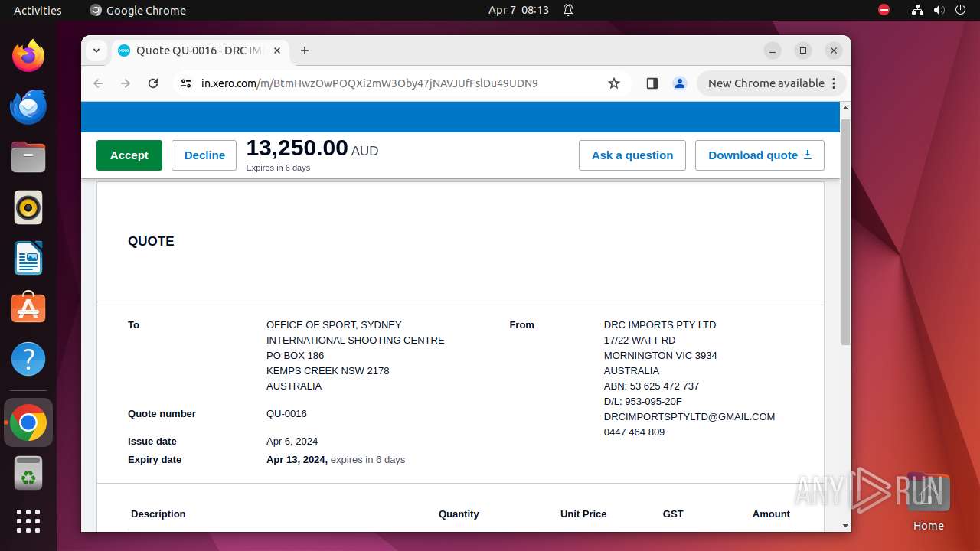980x551 pixels.
Task: Click the Google Chrome dock icon
Action: pyautogui.click(x=28, y=422)
